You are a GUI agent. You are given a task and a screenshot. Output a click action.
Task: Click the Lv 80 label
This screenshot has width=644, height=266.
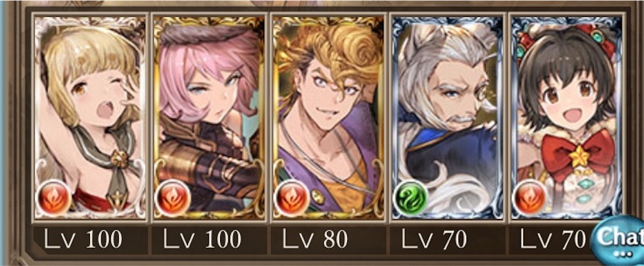click(316, 239)
